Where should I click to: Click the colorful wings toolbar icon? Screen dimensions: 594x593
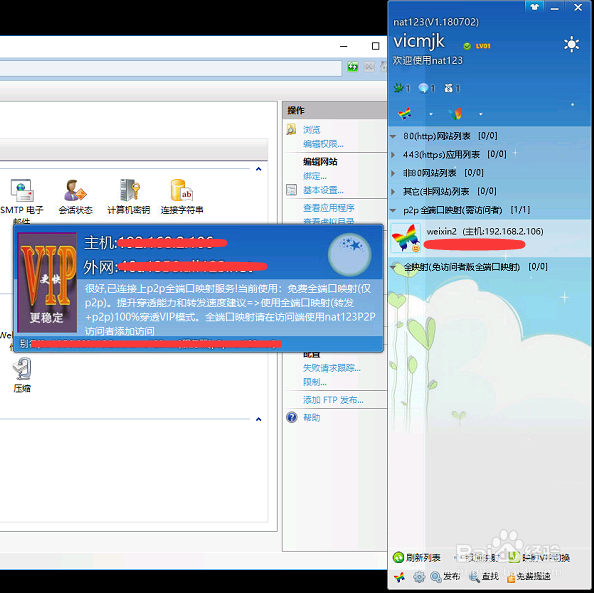(x=455, y=113)
